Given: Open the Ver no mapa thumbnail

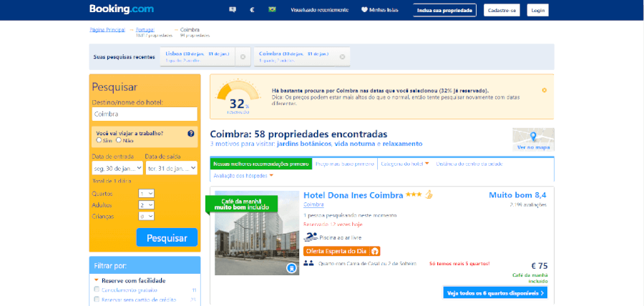Looking at the screenshot, I should pyautogui.click(x=533, y=139).
